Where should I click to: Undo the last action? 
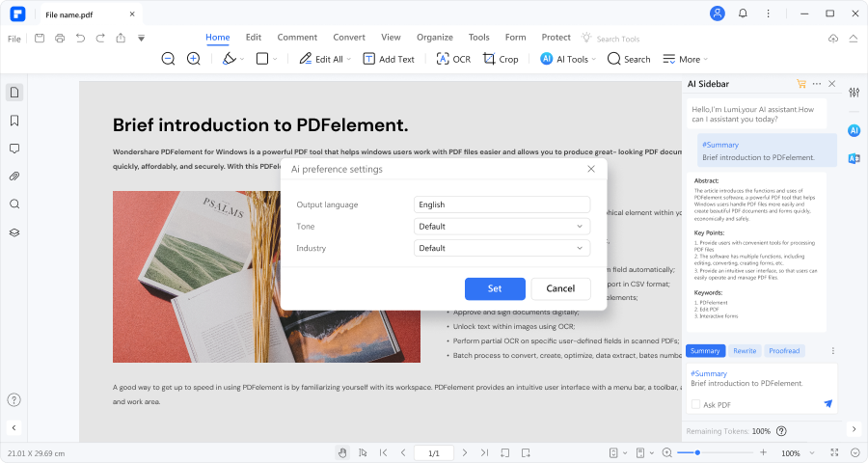click(x=80, y=39)
